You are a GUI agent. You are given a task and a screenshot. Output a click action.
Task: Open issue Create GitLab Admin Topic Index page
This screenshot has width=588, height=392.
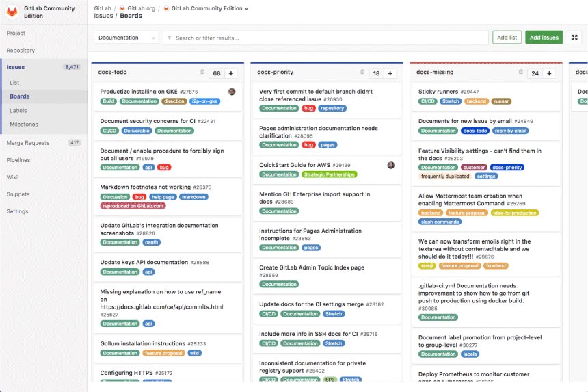click(x=312, y=268)
